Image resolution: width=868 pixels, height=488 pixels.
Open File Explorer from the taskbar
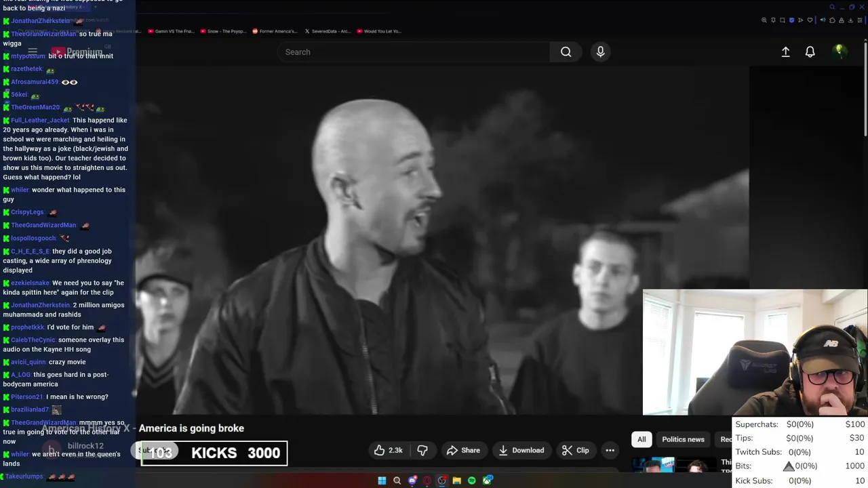(x=457, y=481)
